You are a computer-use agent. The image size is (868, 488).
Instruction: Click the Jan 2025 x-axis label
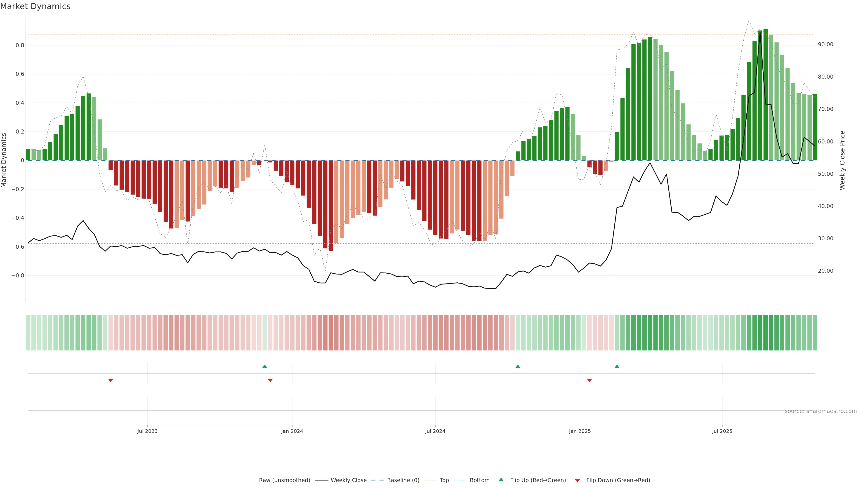(580, 431)
